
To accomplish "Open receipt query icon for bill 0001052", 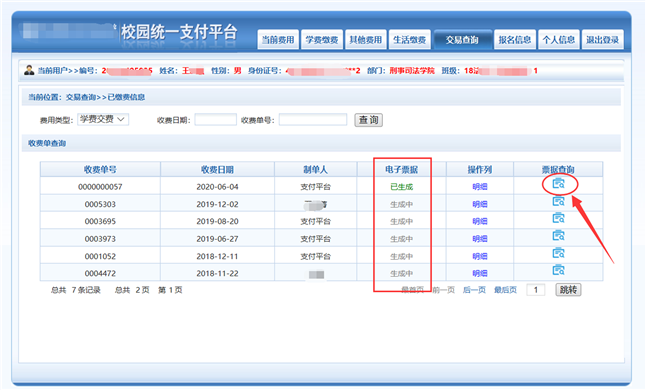I will click(558, 253).
